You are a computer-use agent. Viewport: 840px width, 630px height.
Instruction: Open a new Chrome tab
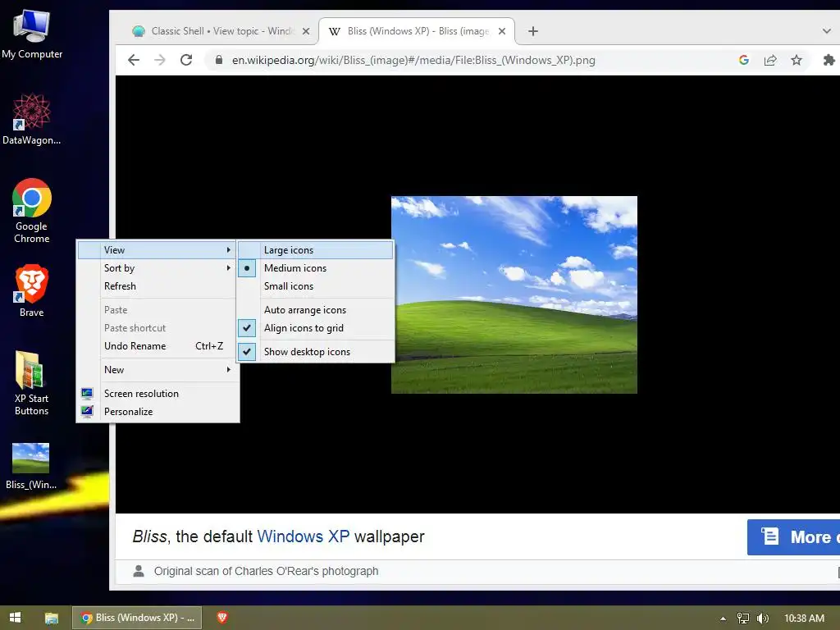(x=532, y=31)
